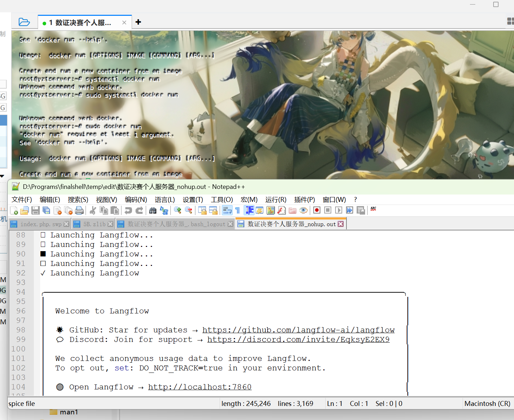Open the 设置(T) menu
This screenshot has height=420, width=514.
pos(193,200)
